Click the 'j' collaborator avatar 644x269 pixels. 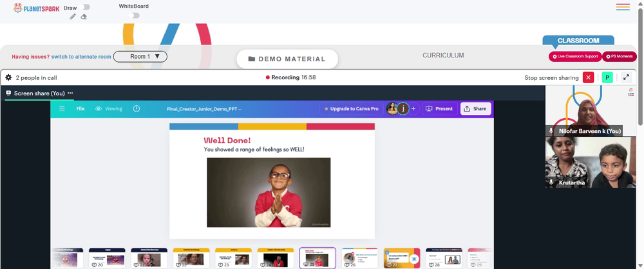pos(403,108)
